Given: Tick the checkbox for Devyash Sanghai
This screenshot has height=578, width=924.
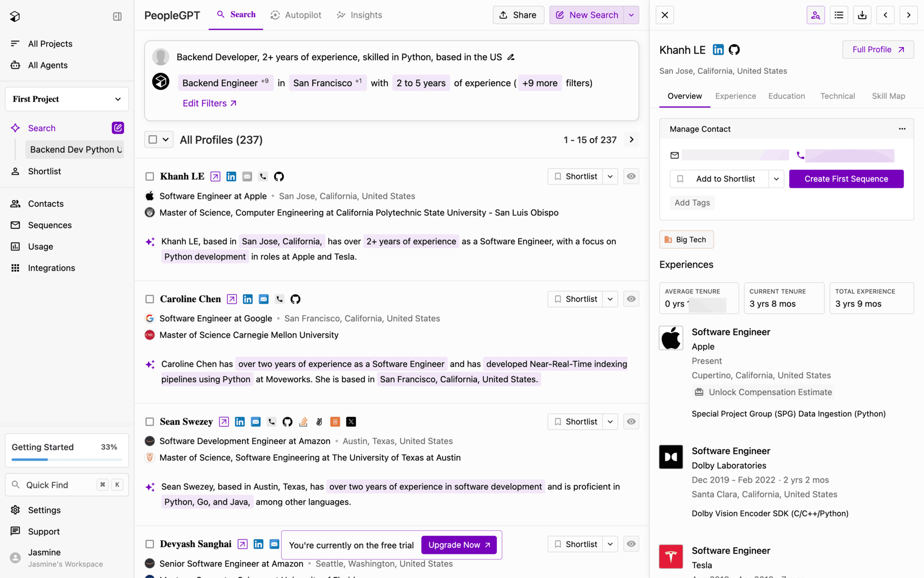Looking at the screenshot, I should tap(150, 544).
